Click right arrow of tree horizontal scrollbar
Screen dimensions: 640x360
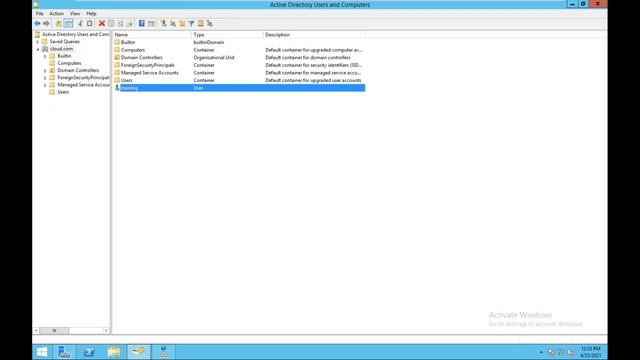click(x=106, y=331)
